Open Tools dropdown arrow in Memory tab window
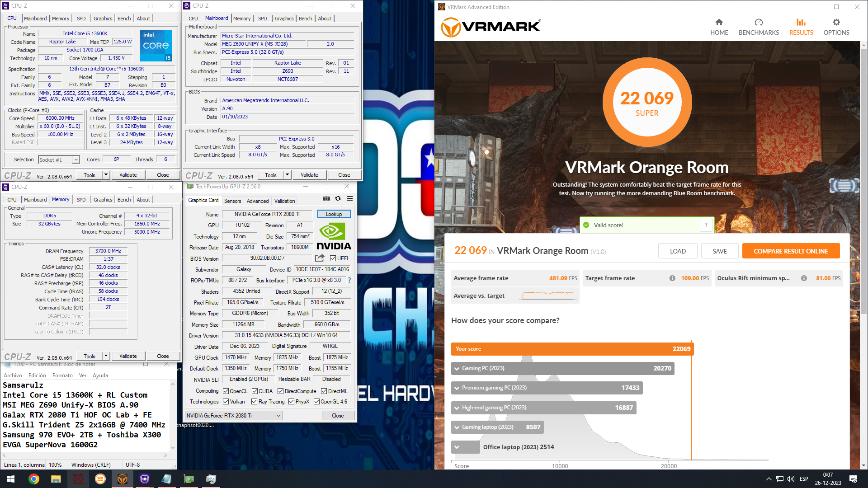The height and width of the screenshot is (488, 868). click(106, 356)
